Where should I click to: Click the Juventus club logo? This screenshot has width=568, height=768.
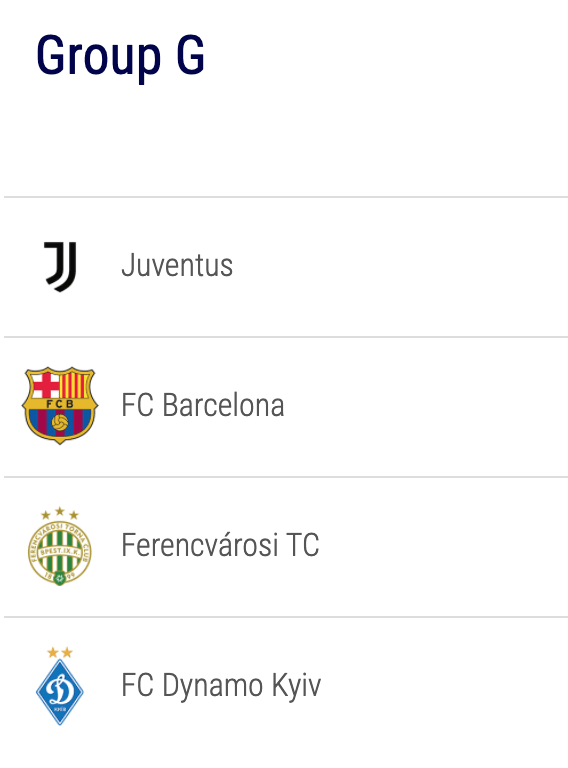(x=61, y=266)
